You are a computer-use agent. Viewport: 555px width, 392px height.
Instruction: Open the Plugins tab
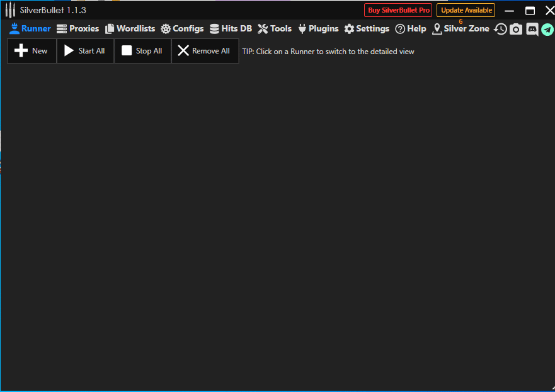click(x=318, y=29)
